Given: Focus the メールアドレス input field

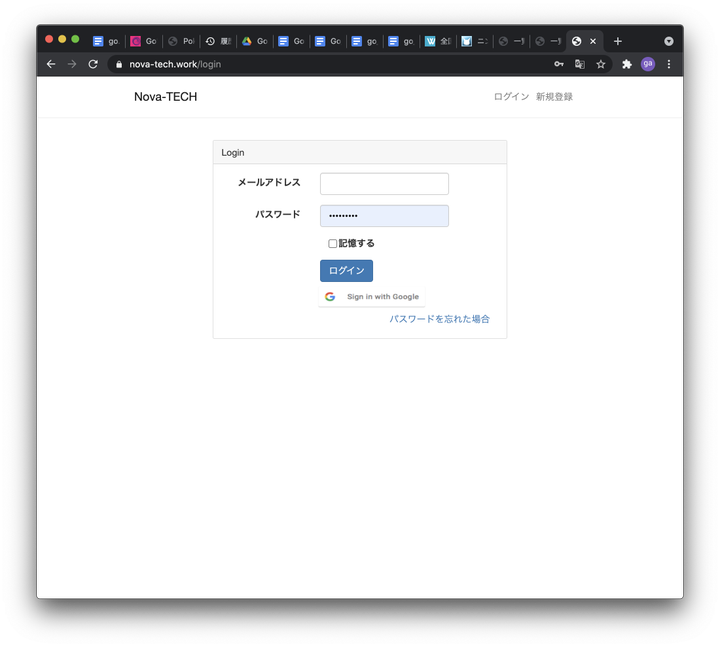Looking at the screenshot, I should [384, 184].
